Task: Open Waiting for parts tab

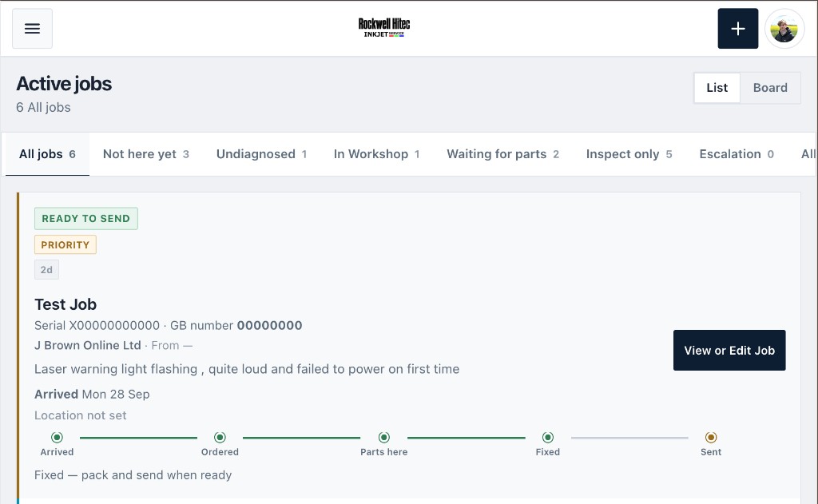Action: click(x=503, y=154)
